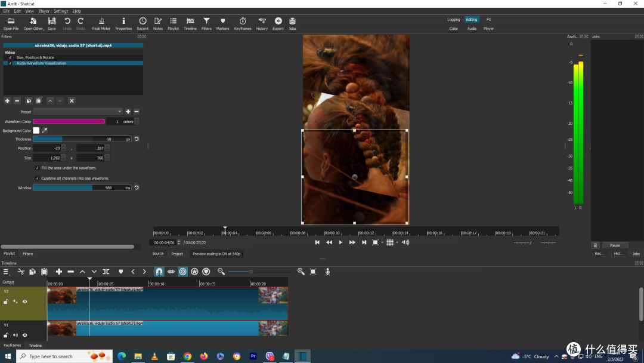Pick background color with eyedropper
Viewport: 644px width, 363px height.
pyautogui.click(x=45, y=130)
